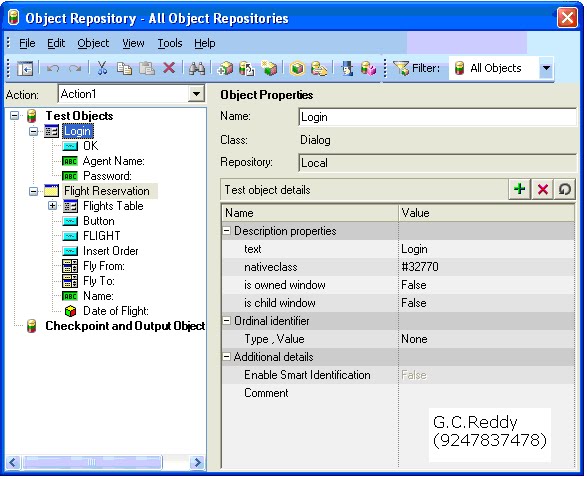
Task: Open the Tools menu
Action: coord(170,43)
